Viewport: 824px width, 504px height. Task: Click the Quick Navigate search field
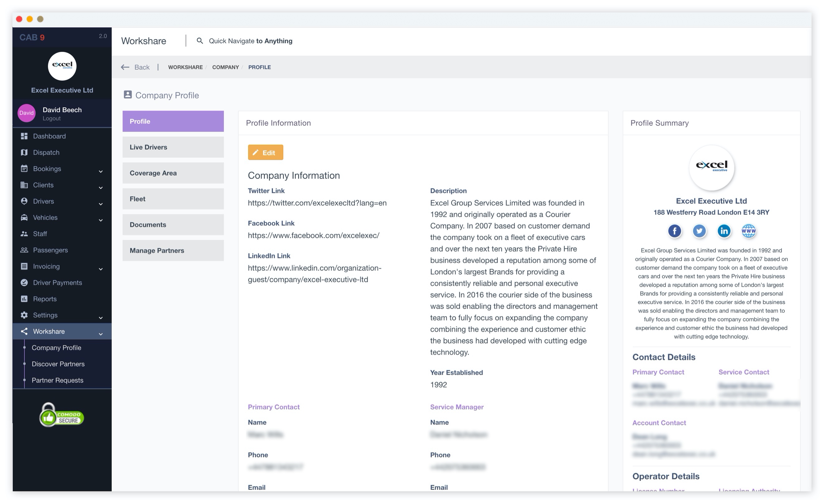(x=251, y=41)
